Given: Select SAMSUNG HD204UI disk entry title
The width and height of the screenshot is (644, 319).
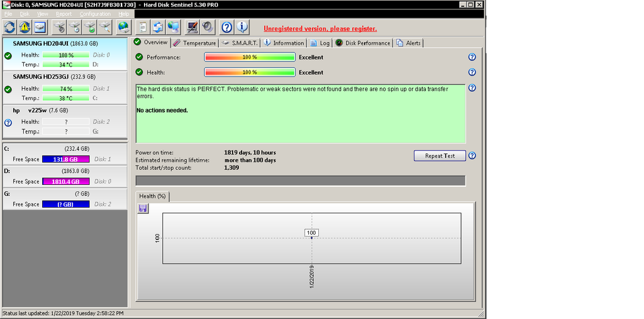Looking at the screenshot, I should point(54,43).
